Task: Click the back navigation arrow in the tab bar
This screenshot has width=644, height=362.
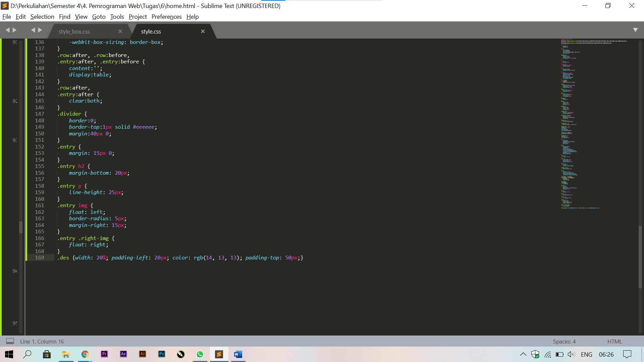Action: [7, 29]
